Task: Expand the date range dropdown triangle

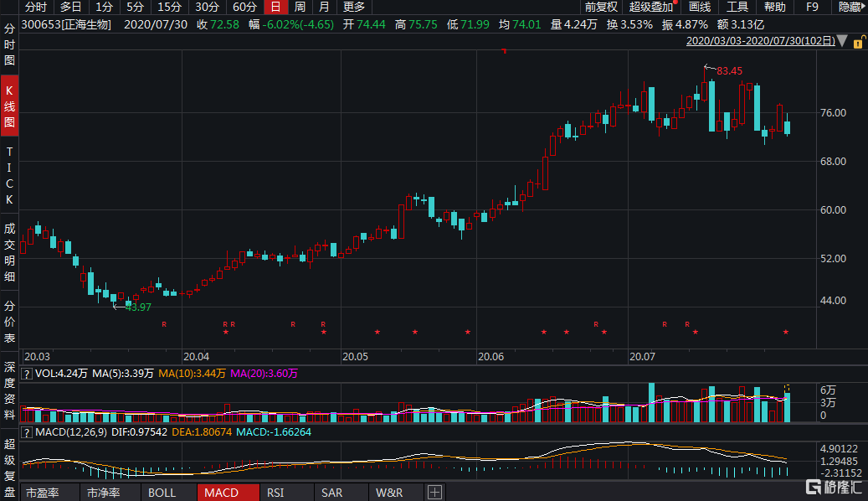Action: coord(843,41)
